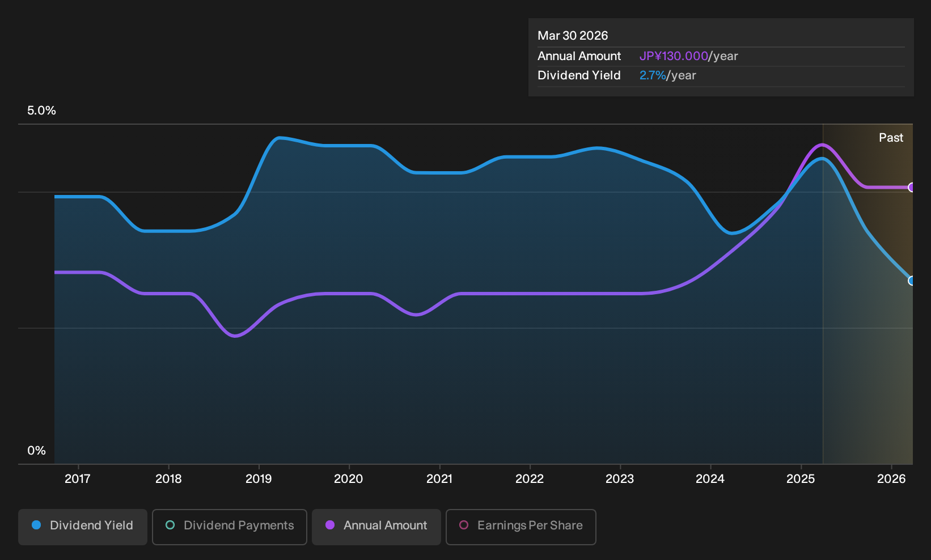Select the purple Annual Amount end marker
931x560 pixels.
911,188
